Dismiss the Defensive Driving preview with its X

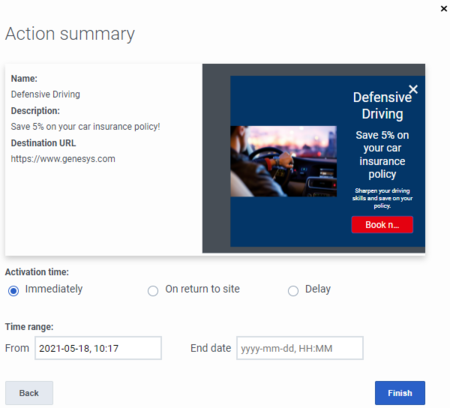[x=413, y=89]
